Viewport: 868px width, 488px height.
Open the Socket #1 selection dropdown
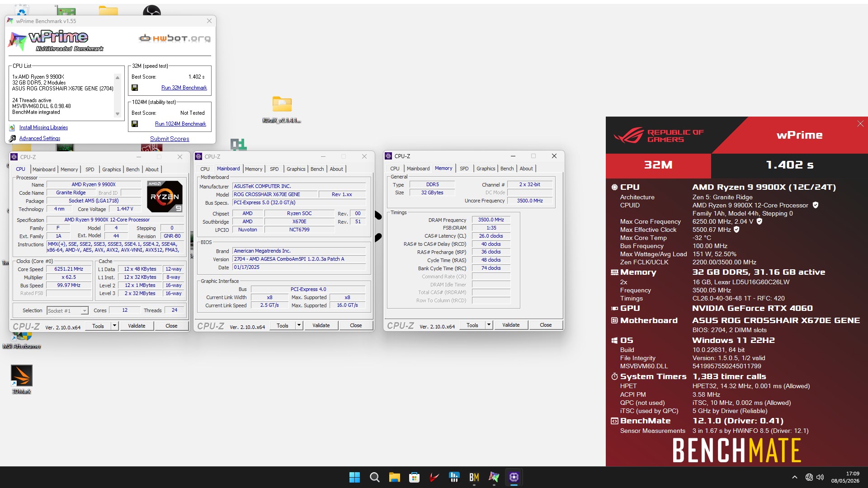click(85, 311)
